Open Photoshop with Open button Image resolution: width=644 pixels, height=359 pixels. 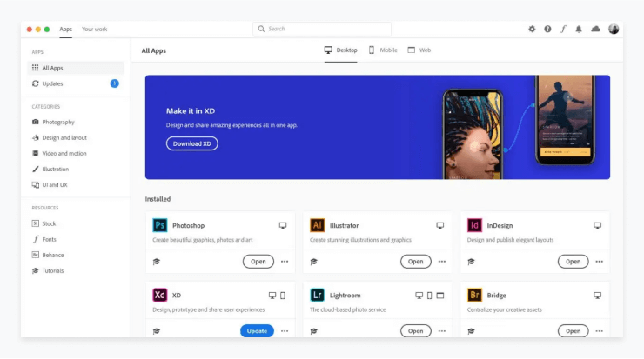[258, 262]
